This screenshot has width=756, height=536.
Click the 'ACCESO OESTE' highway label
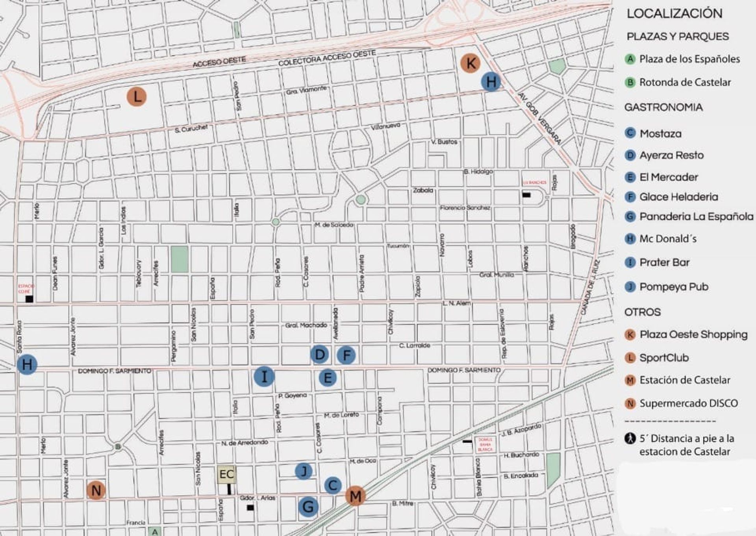pyautogui.click(x=219, y=62)
